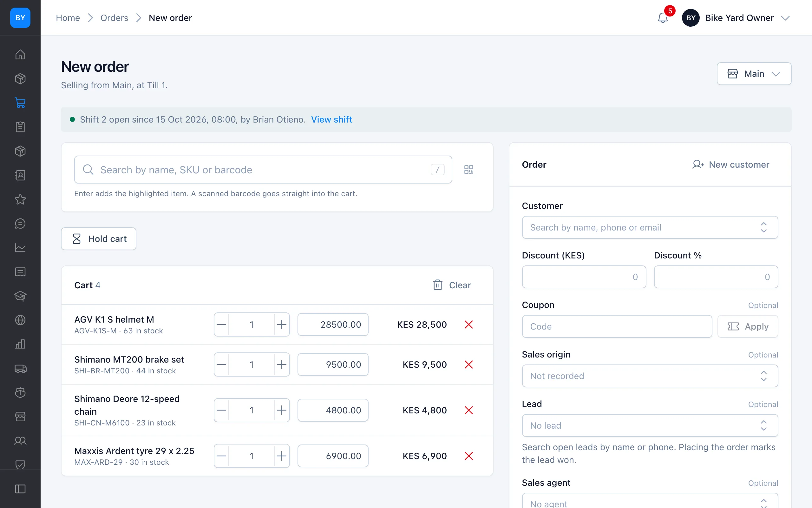Remove AGV K1 S helmet M from cart
The width and height of the screenshot is (812, 508).
pos(469,324)
